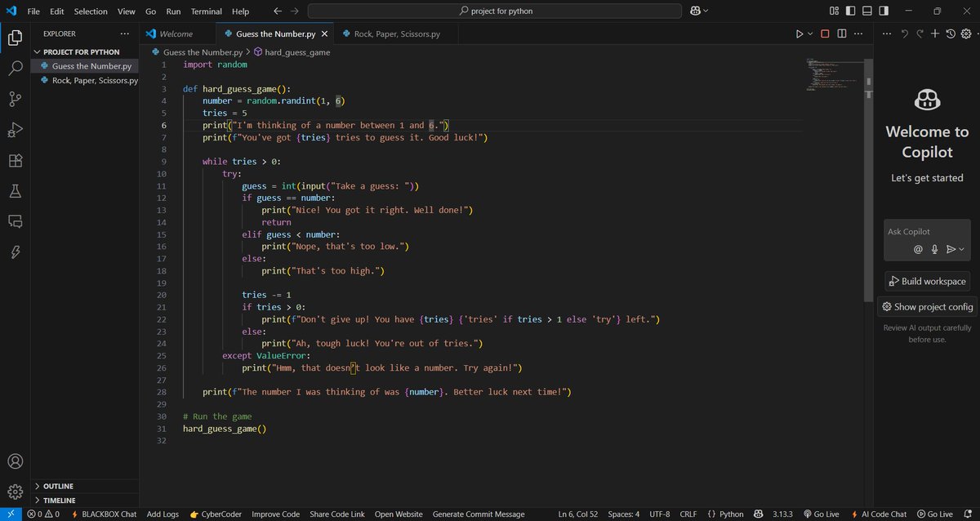
Task: Focus the Ask Copilot input field
Action: pyautogui.click(x=927, y=232)
